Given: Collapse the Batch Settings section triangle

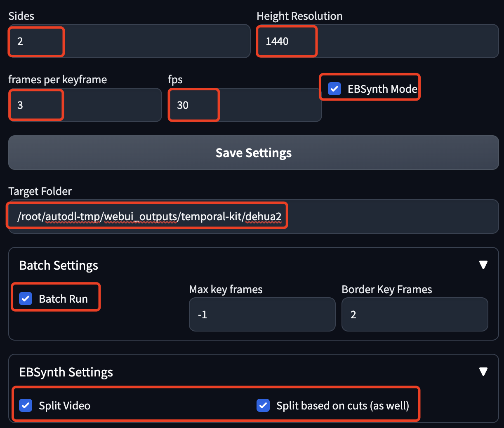Looking at the screenshot, I should pos(483,265).
